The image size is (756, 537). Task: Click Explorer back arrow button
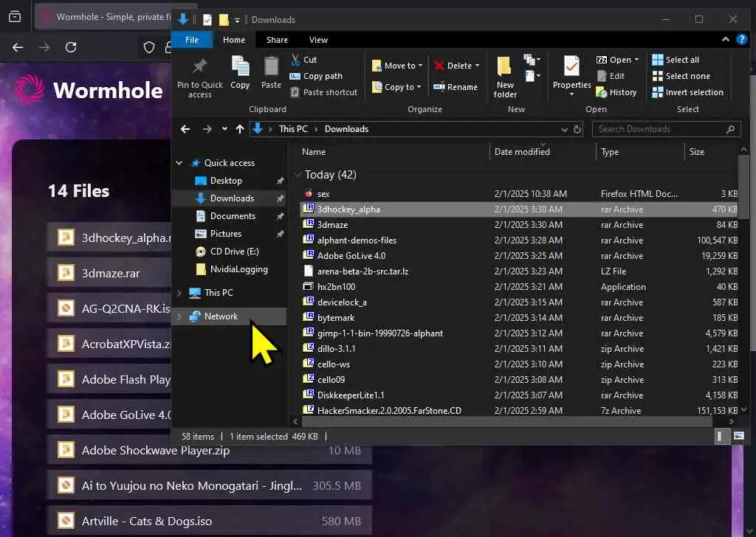tap(185, 129)
